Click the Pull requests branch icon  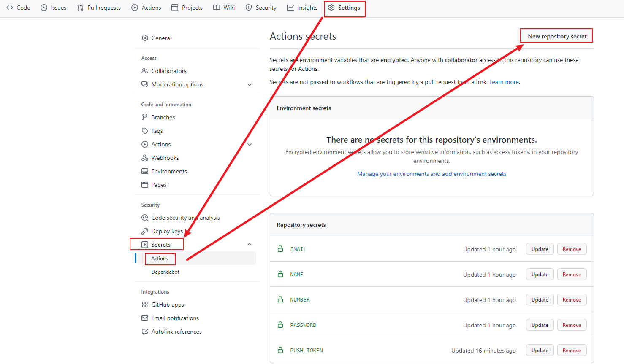[80, 8]
